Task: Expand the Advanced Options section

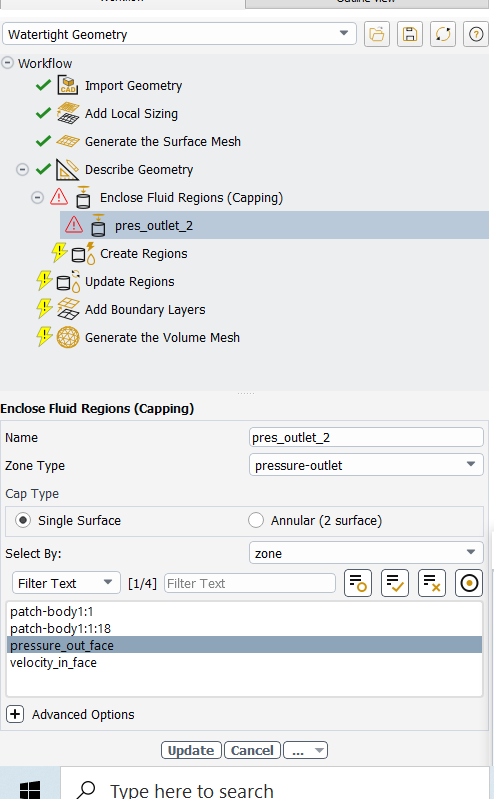Action: pyautogui.click(x=15, y=714)
